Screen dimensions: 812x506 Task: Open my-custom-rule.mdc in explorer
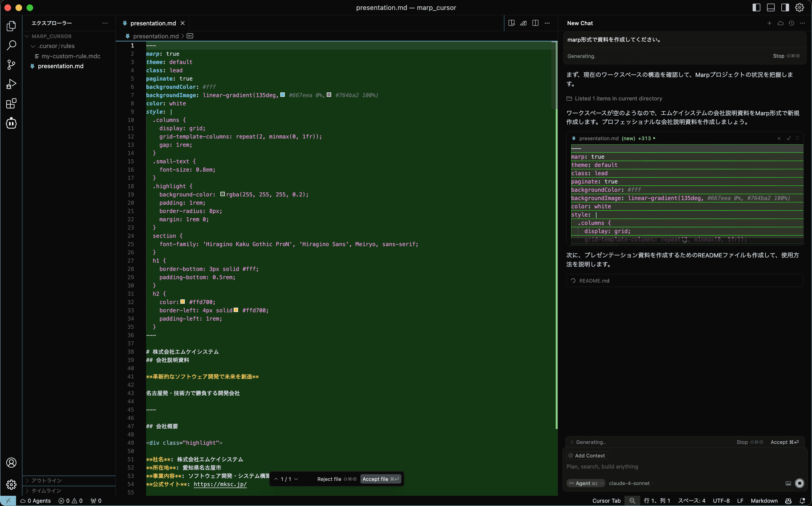click(x=71, y=56)
